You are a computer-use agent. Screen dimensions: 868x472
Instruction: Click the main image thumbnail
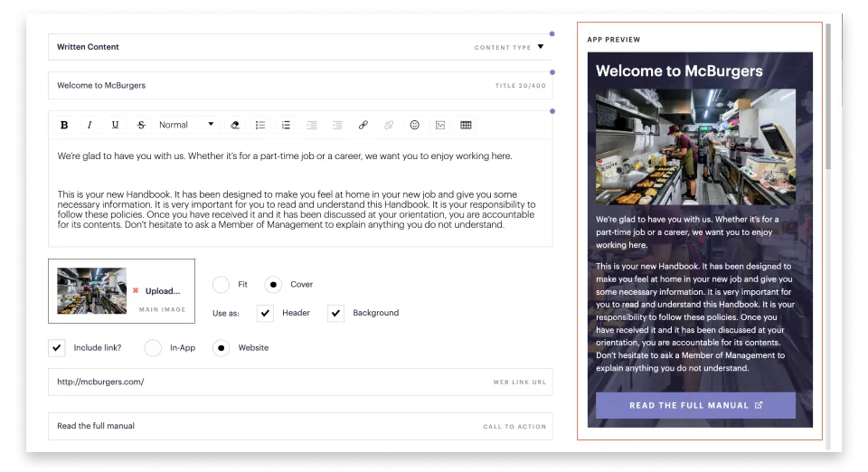coord(92,291)
